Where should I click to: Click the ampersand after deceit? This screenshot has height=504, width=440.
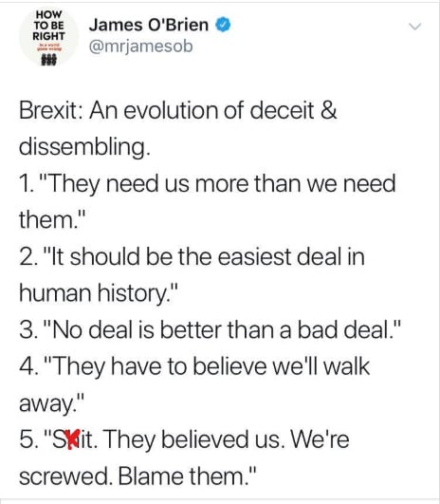328,110
